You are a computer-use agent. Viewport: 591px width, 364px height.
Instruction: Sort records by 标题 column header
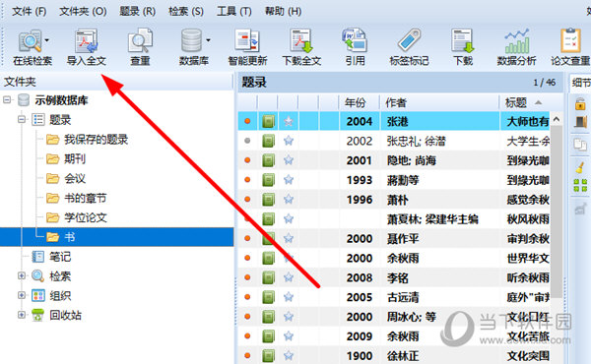(x=515, y=102)
